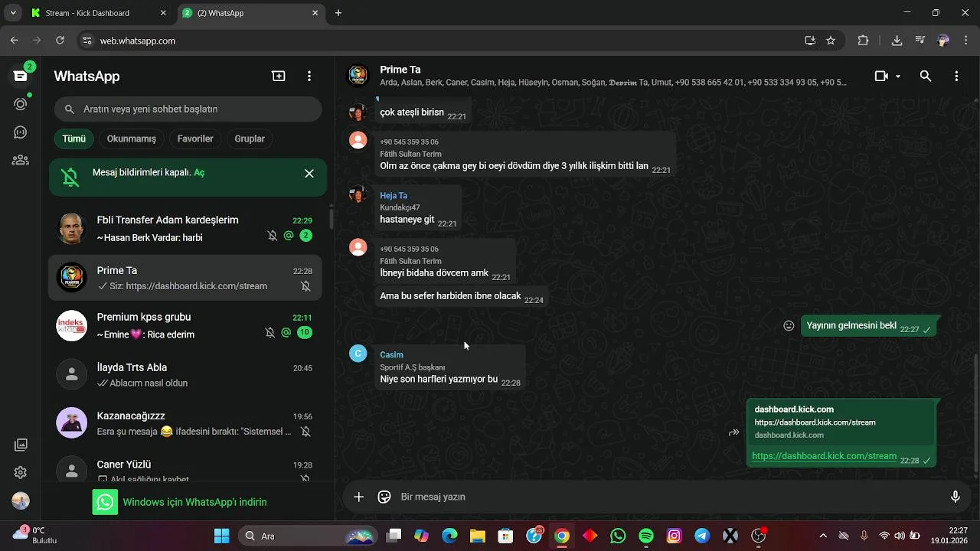This screenshot has height=551, width=980.
Task: Open the WhatsApp chat list menu
Action: (x=309, y=76)
